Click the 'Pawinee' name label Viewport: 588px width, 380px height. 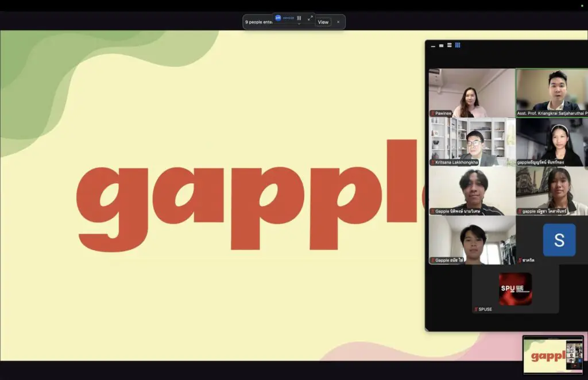coord(443,113)
